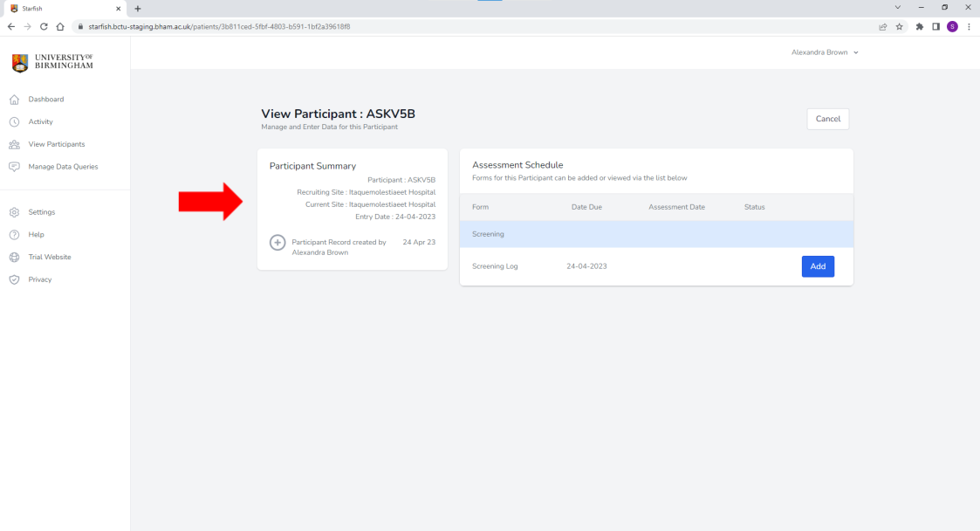Click the Settings gear icon
The height and width of the screenshot is (531, 980).
(14, 212)
